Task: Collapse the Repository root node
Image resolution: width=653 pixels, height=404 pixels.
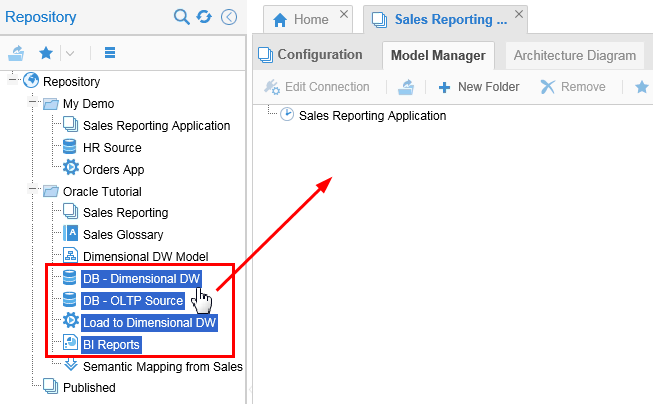Action: click(12, 79)
